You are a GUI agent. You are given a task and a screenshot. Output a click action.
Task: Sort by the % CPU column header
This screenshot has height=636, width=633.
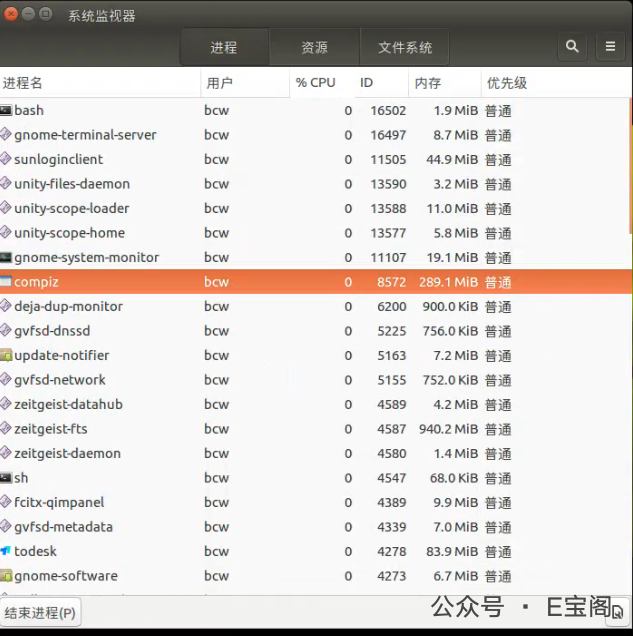[316, 83]
